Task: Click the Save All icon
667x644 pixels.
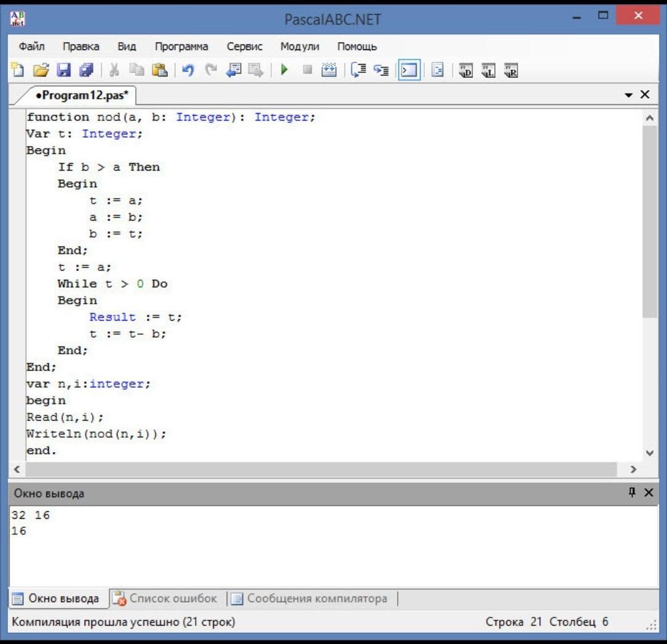Action: pos(86,70)
